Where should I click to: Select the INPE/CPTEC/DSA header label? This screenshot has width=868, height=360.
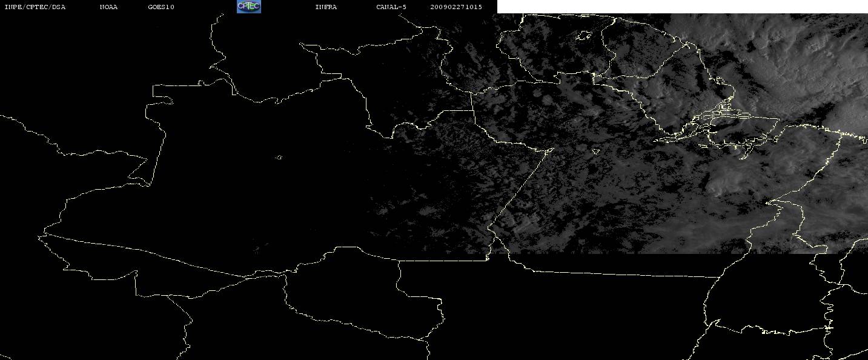click(x=35, y=7)
